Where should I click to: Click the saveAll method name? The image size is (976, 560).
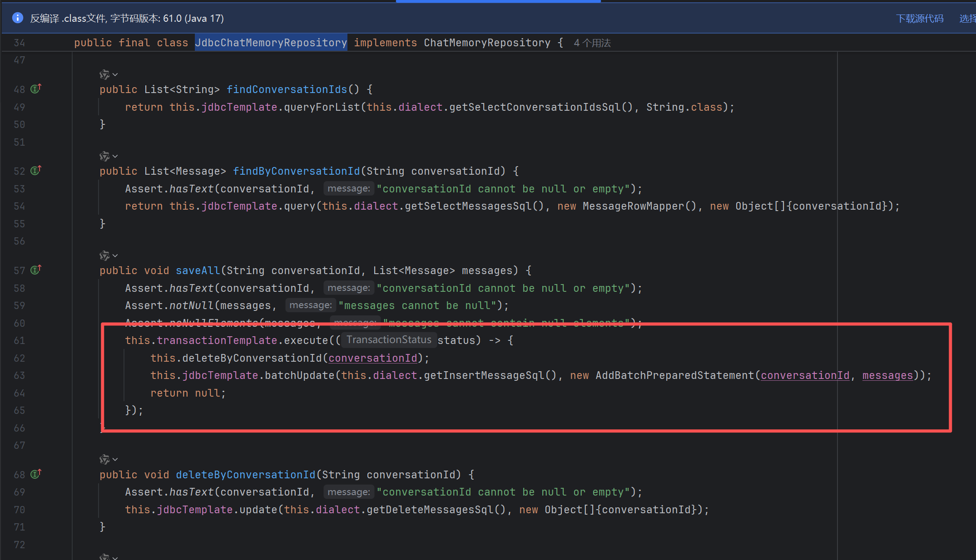pyautogui.click(x=198, y=271)
